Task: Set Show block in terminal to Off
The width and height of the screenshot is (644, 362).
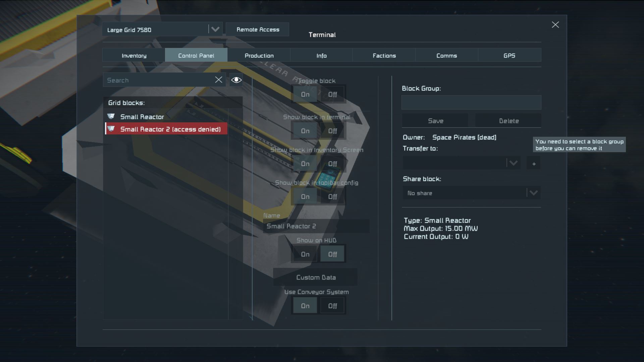Action: [332, 131]
